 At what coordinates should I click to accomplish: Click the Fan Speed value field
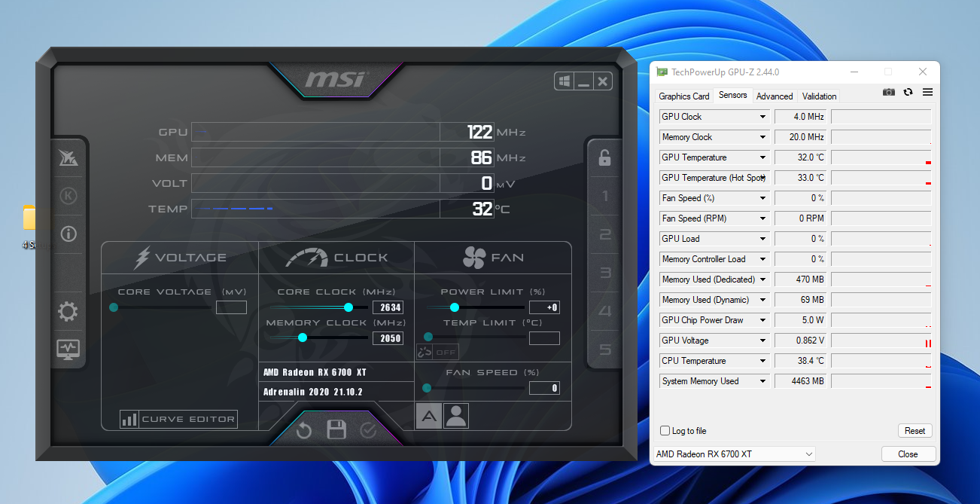pos(544,388)
